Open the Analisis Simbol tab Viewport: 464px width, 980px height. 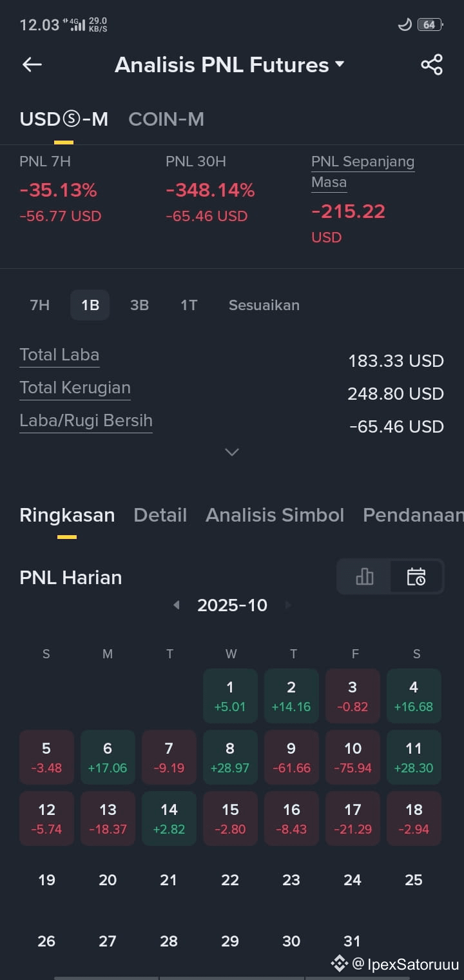pyautogui.click(x=275, y=515)
